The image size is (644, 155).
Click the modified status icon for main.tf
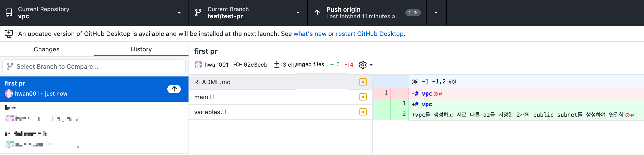(363, 97)
